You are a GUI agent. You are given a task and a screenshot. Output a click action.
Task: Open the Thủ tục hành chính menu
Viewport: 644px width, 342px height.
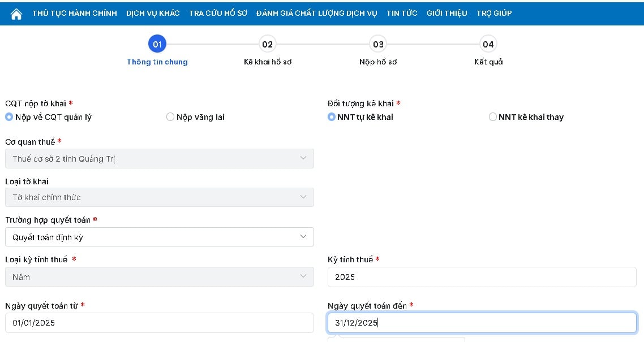pyautogui.click(x=75, y=13)
